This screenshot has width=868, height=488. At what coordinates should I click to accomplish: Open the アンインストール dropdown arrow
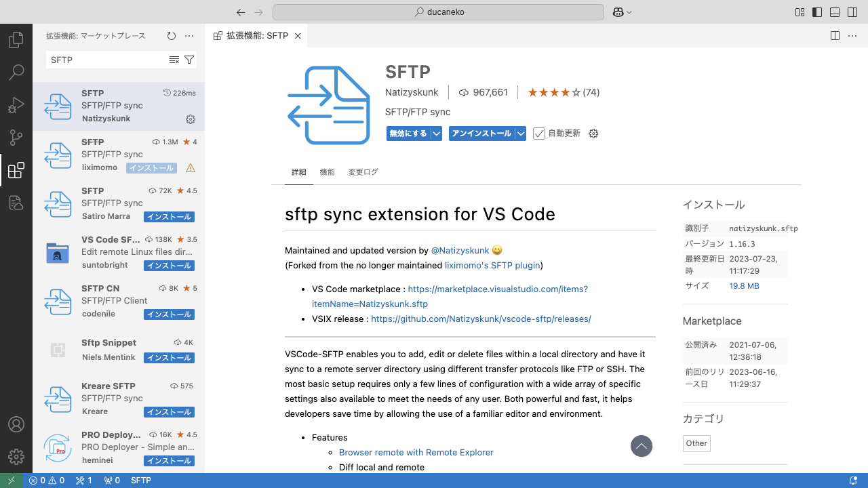(521, 134)
